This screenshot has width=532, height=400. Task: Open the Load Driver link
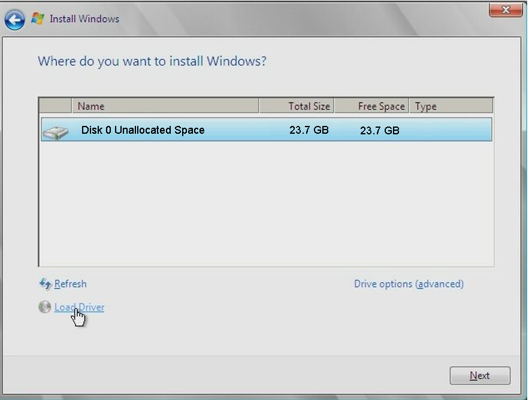click(x=79, y=307)
